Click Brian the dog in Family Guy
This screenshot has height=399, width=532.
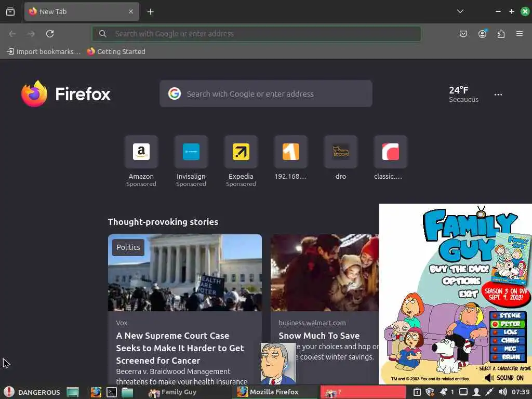click(446, 355)
